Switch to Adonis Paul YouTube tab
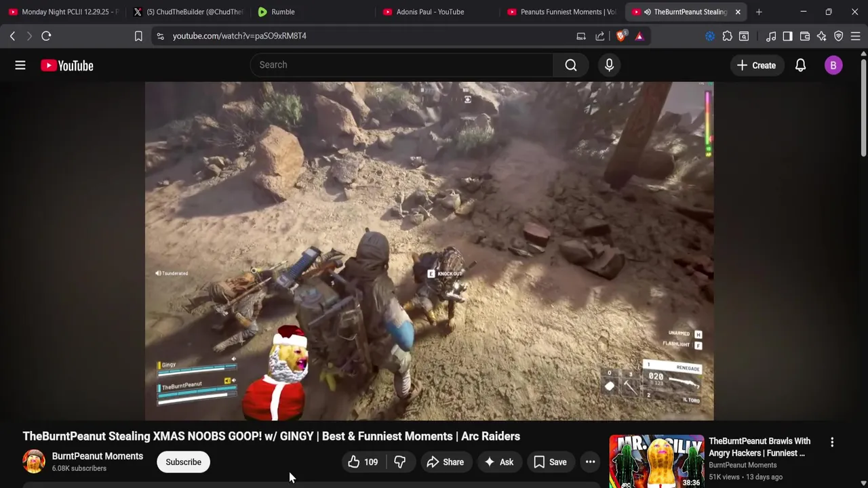Screen dimensions: 868x488 click(437, 12)
